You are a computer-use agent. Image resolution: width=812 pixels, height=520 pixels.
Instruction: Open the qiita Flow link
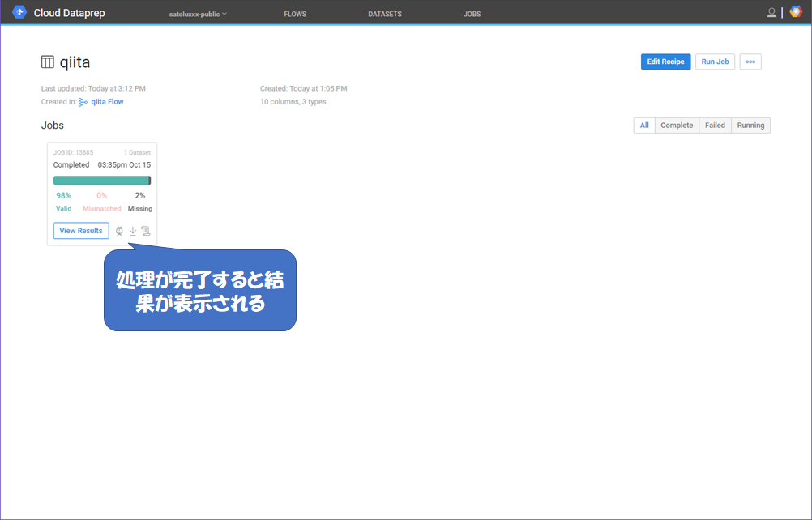point(107,102)
